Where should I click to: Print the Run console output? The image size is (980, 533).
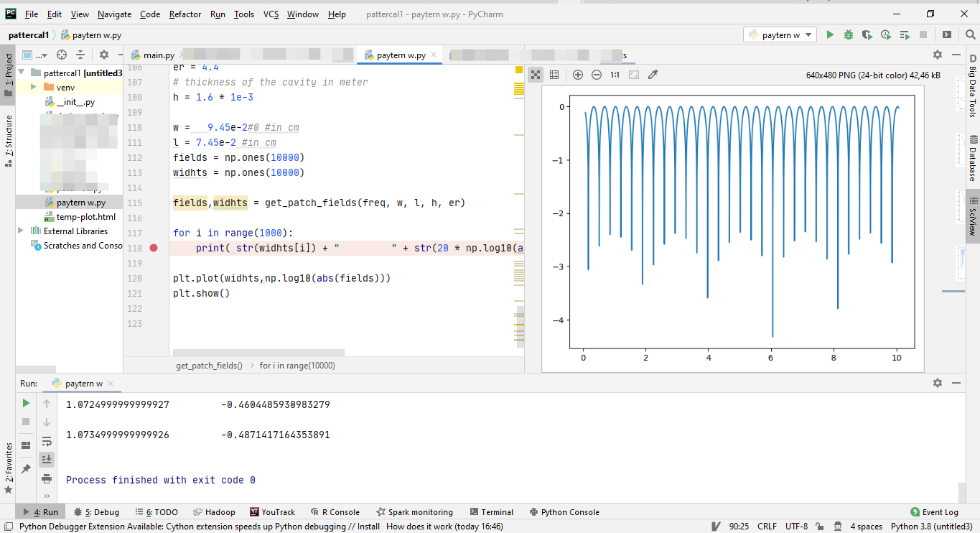(47, 478)
